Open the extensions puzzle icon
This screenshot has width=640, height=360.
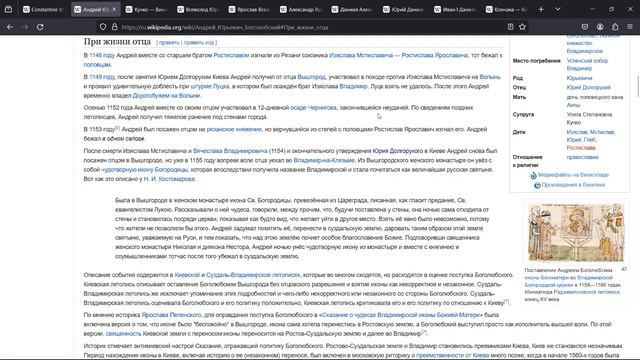615,27
